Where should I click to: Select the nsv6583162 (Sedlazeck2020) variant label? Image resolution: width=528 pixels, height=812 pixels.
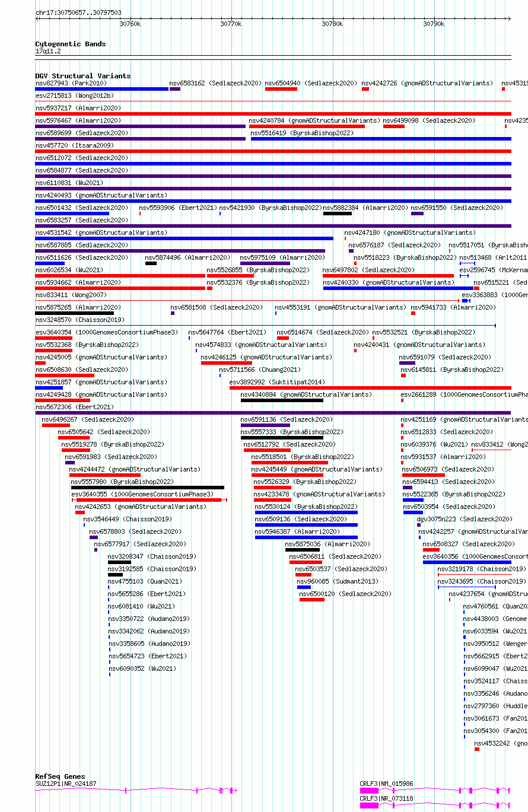215,83
